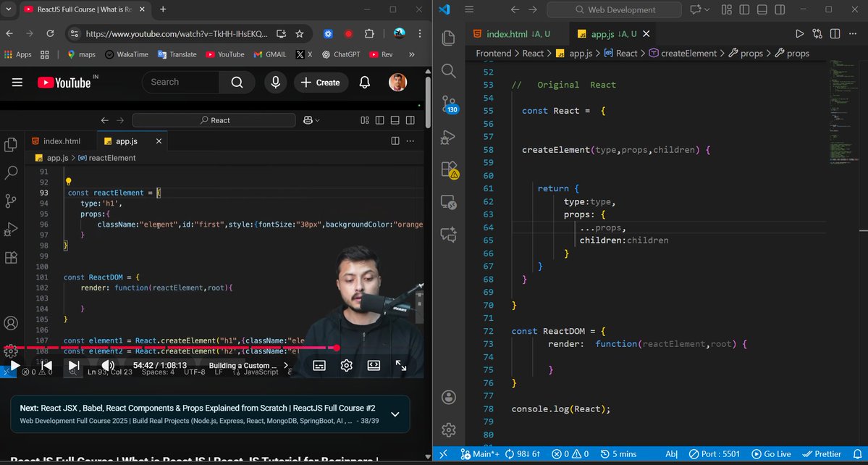The width and height of the screenshot is (868, 465).
Task: Click the YouTube voice search microphone
Action: click(x=275, y=82)
